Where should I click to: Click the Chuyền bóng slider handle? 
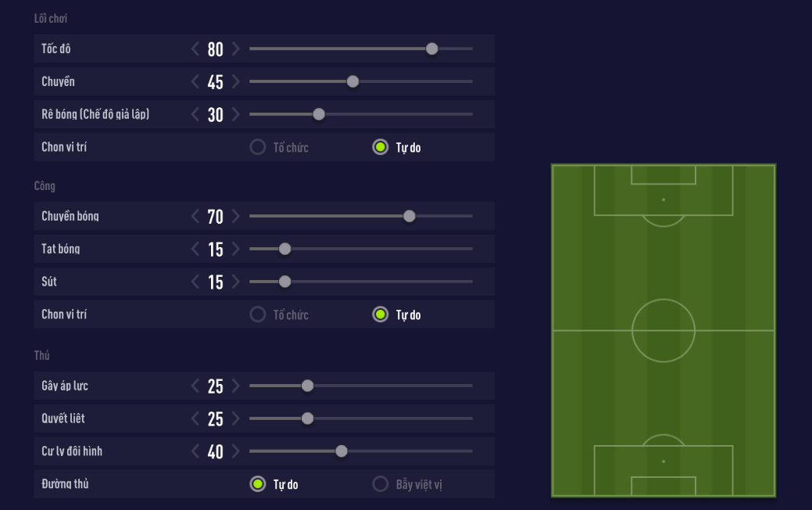click(410, 216)
